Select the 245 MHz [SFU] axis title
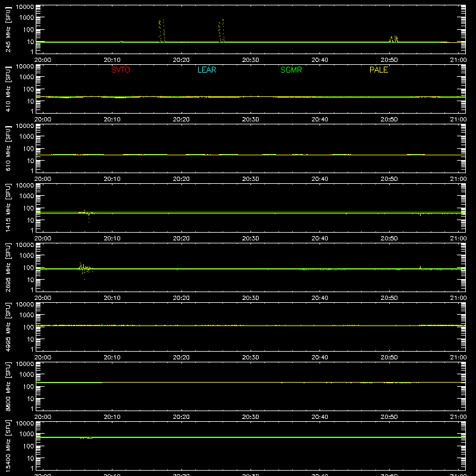The image size is (476, 476). click(x=8, y=29)
